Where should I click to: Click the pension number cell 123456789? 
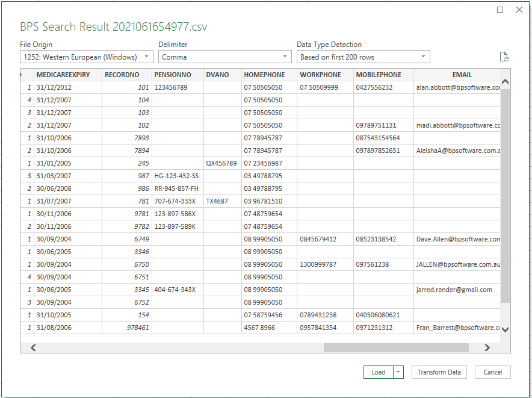(x=178, y=87)
